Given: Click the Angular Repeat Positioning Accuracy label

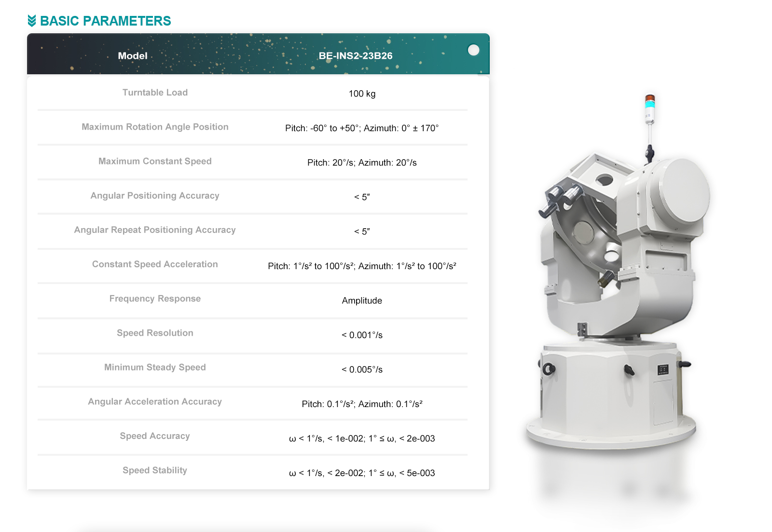Looking at the screenshot, I should tap(155, 230).
